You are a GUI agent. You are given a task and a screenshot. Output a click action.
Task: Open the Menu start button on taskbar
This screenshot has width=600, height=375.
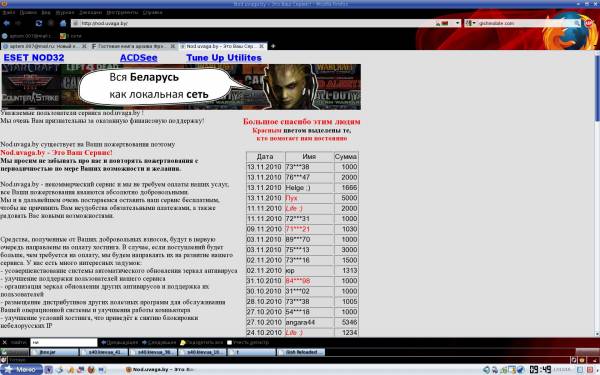pyautogui.click(x=21, y=370)
